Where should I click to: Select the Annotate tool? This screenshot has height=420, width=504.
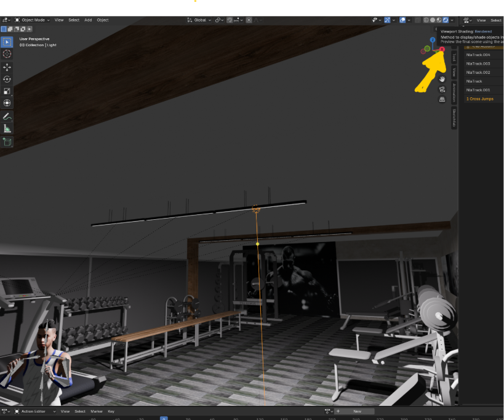click(7, 116)
